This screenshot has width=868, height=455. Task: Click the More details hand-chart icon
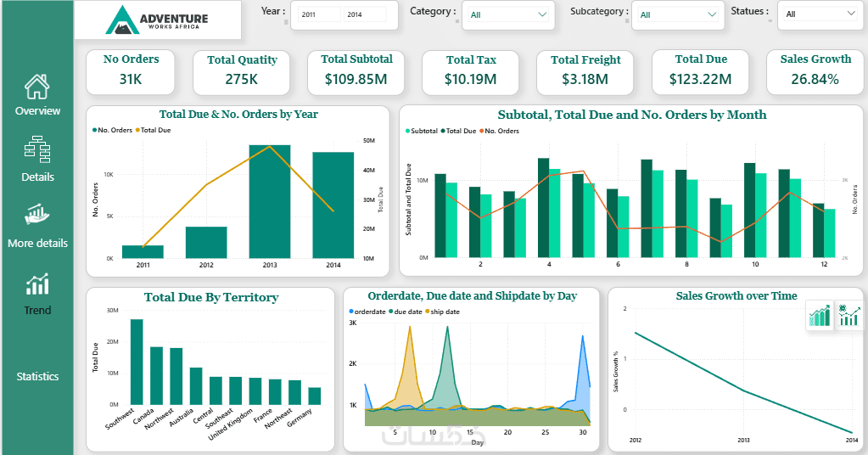pyautogui.click(x=37, y=214)
